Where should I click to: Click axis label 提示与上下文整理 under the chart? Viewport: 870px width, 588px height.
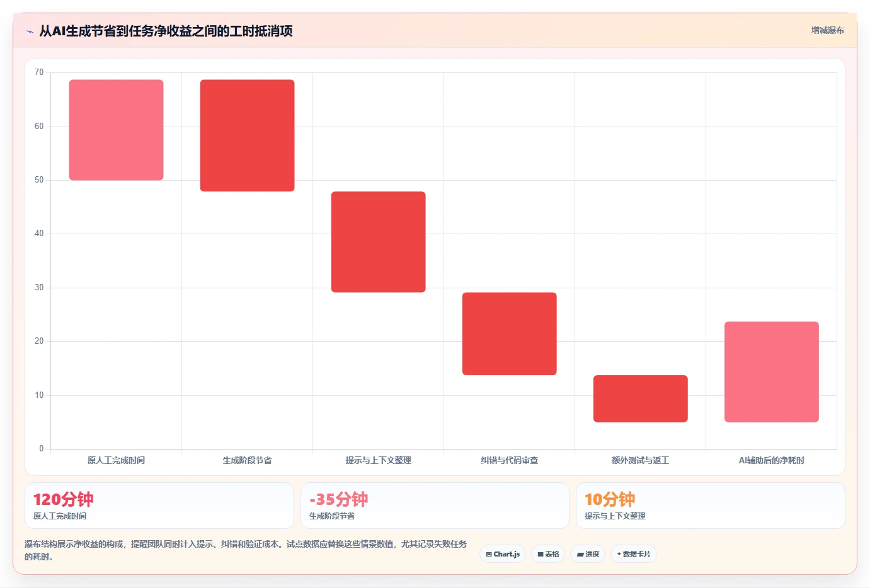[x=378, y=460]
